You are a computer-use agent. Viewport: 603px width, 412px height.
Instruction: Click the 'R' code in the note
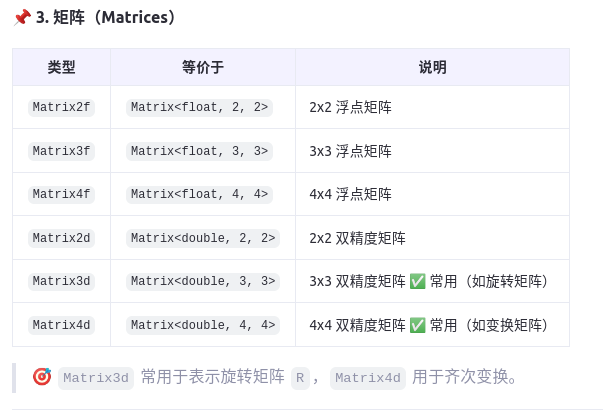point(300,378)
